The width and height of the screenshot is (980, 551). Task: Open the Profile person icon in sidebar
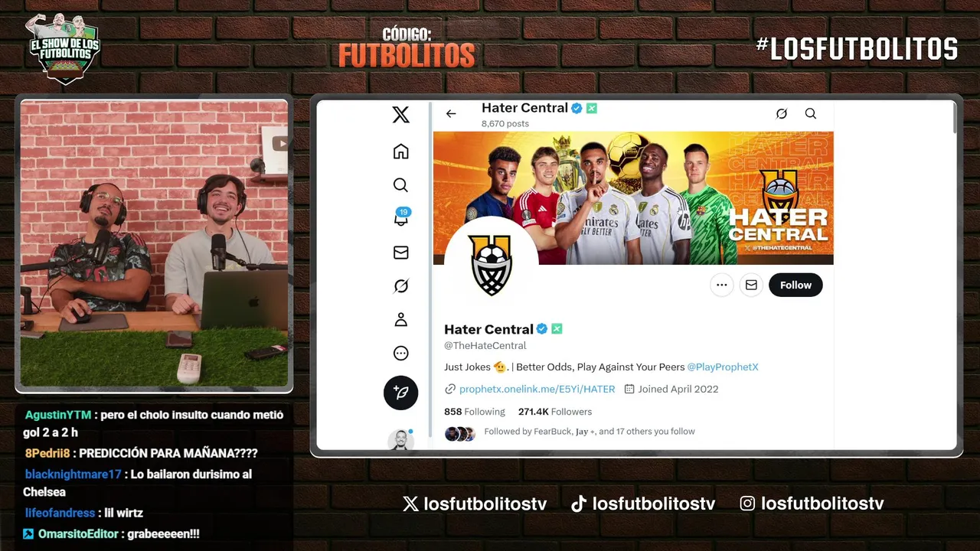400,320
